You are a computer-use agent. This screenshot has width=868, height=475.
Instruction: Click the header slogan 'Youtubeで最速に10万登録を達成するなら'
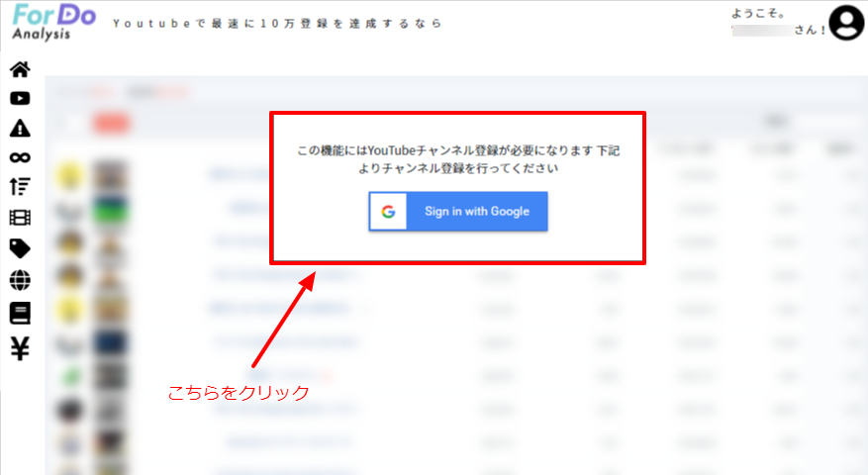coord(277,23)
